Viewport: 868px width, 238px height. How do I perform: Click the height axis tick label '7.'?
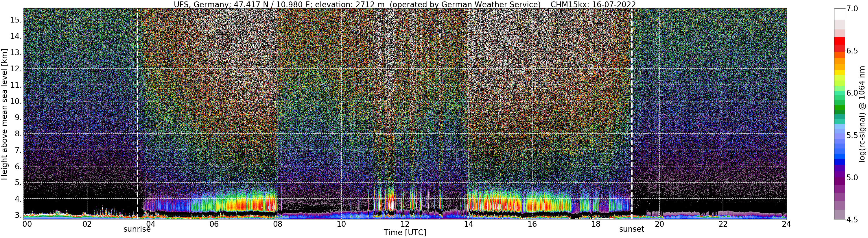click(x=18, y=150)
